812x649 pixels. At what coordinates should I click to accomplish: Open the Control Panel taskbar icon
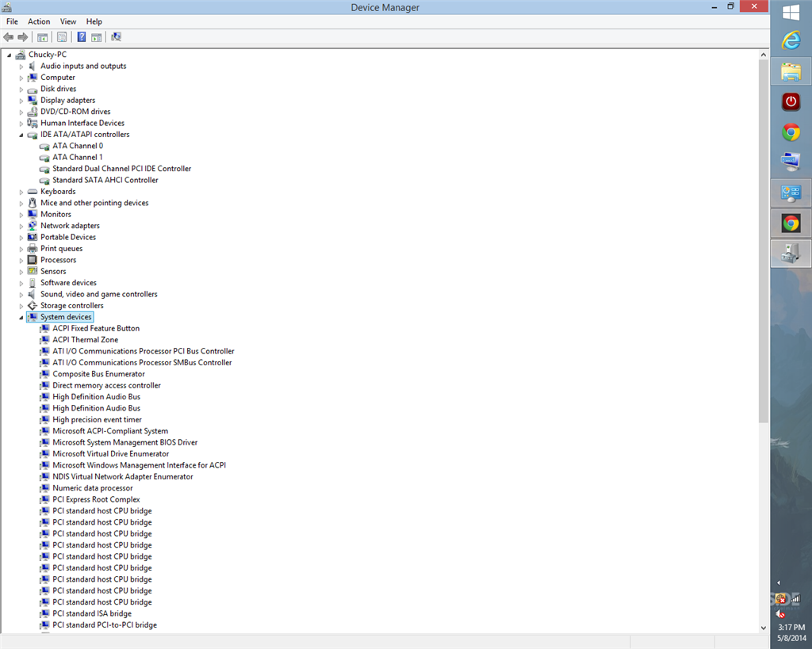tap(791, 193)
